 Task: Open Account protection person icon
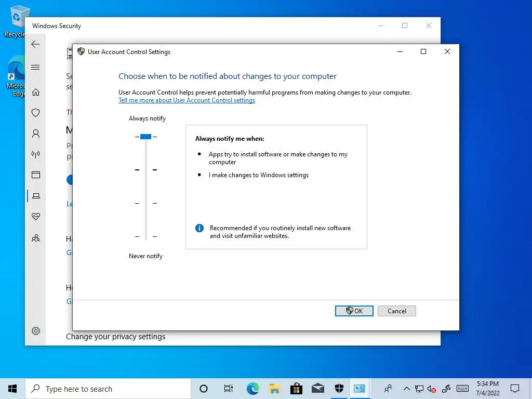pos(36,134)
